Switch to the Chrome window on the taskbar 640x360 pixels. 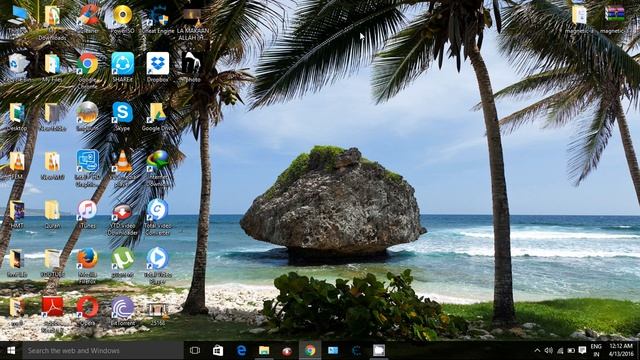click(310, 350)
